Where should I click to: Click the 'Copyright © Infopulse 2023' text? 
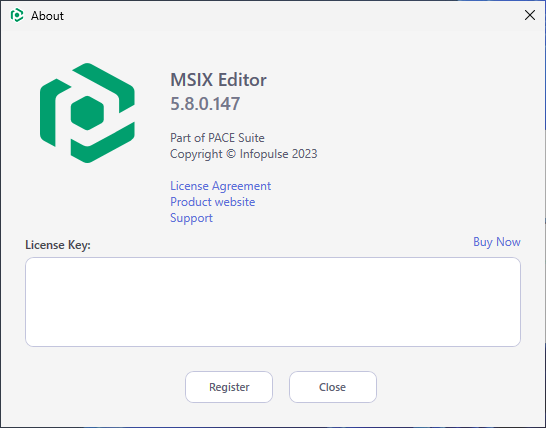[244, 154]
